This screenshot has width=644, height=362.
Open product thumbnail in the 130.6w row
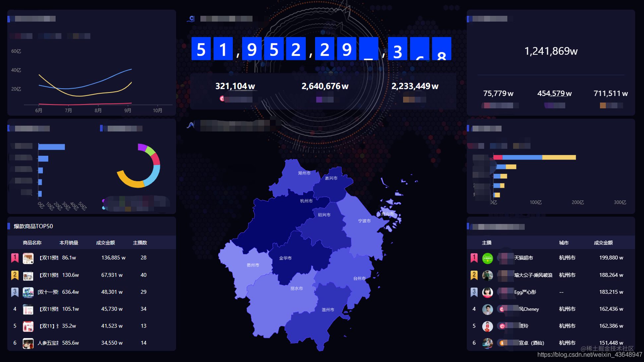tap(28, 275)
